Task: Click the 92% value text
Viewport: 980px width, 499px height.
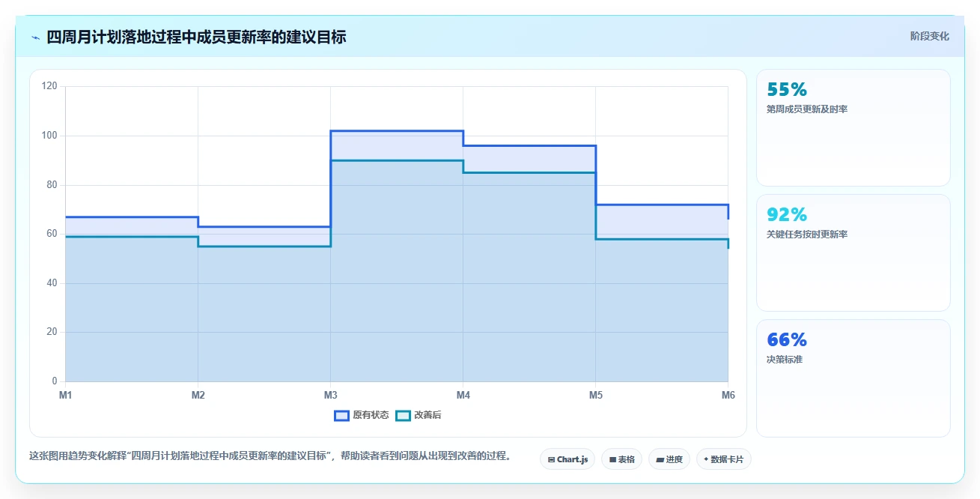Action: (787, 215)
